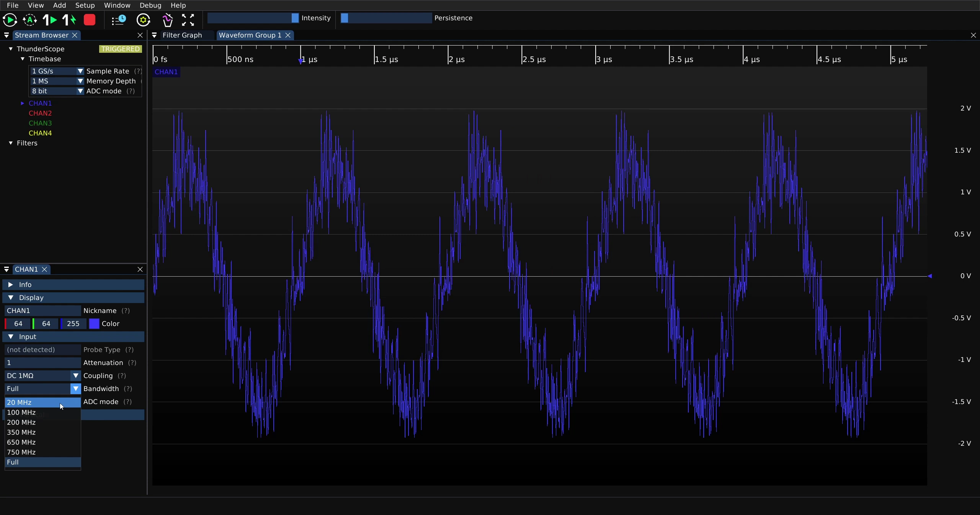Screen dimensions: 980x515
Task: Collapse the Input section header
Action: (x=73, y=337)
